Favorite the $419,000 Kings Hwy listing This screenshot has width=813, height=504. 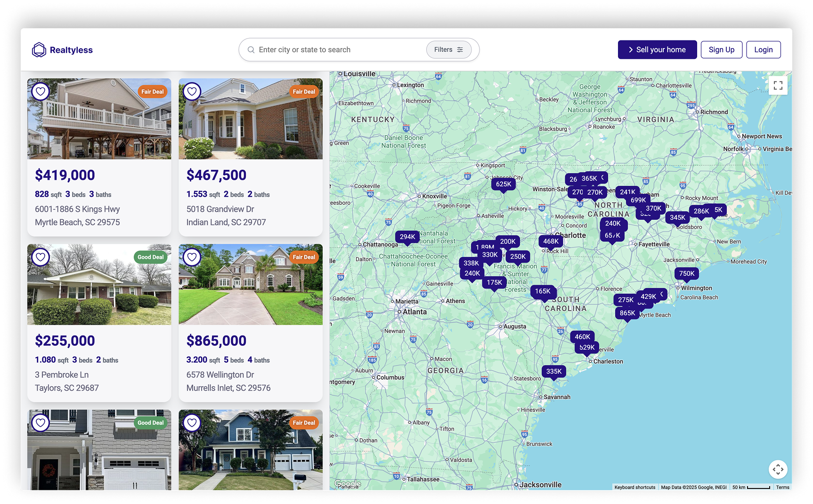click(41, 91)
